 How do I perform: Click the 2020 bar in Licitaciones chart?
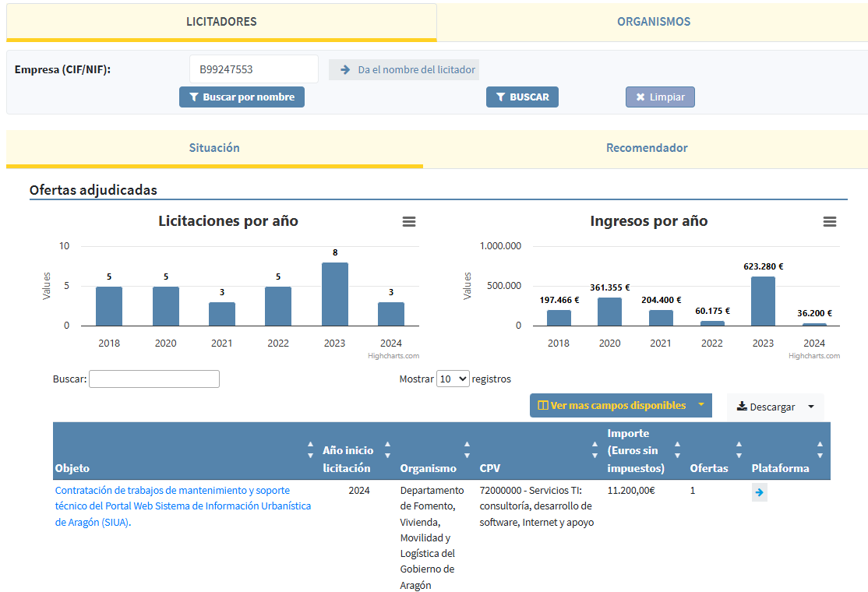click(x=165, y=306)
